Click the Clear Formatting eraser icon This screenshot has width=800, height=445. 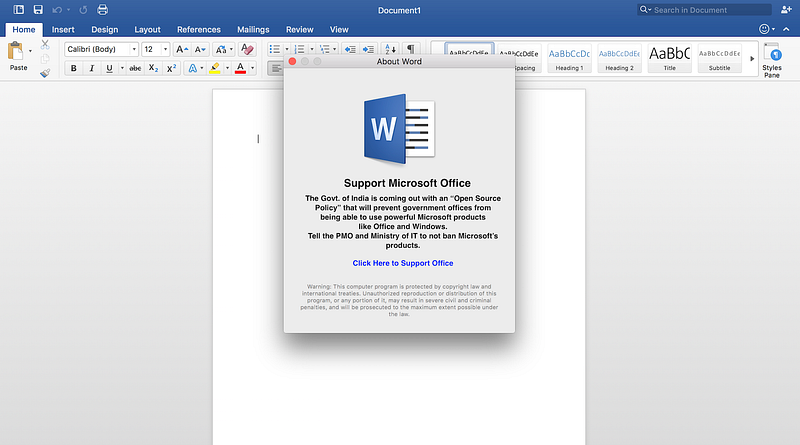[x=247, y=50]
